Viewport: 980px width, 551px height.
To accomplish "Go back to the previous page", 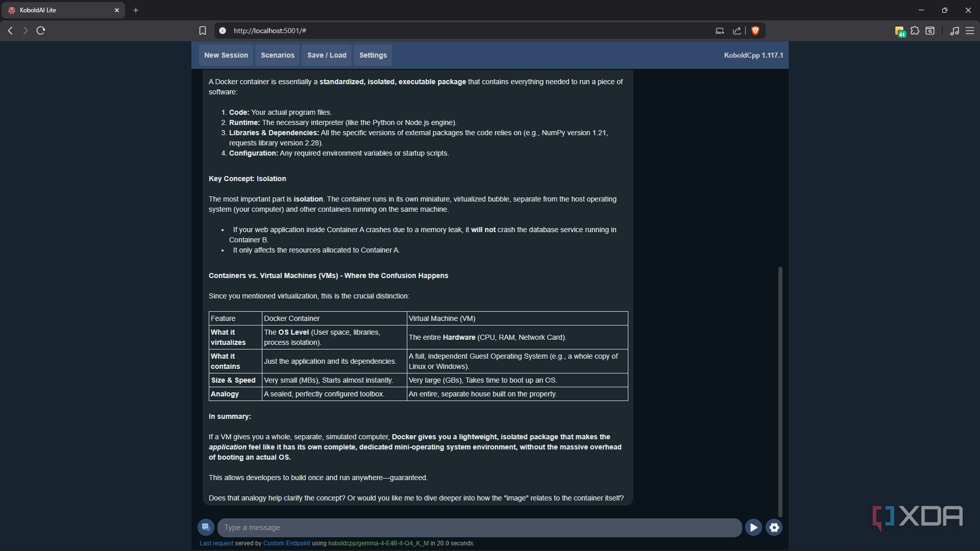I will coord(10,31).
